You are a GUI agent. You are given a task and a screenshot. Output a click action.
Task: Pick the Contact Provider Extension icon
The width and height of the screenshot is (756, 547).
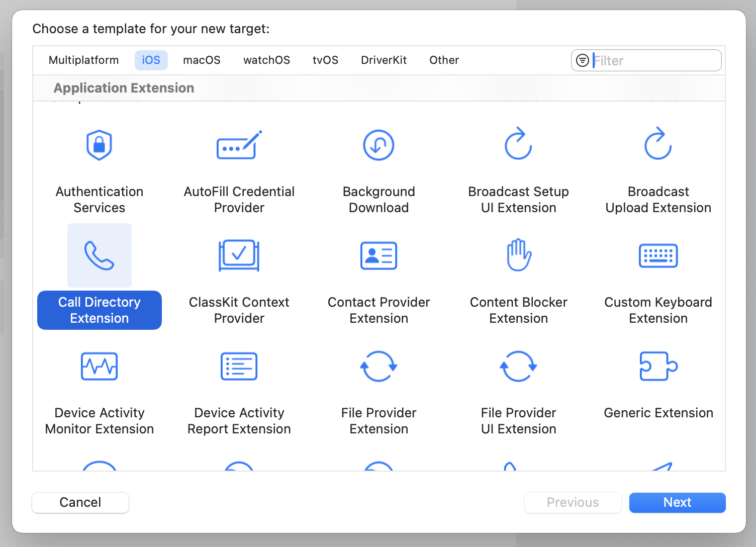(379, 255)
